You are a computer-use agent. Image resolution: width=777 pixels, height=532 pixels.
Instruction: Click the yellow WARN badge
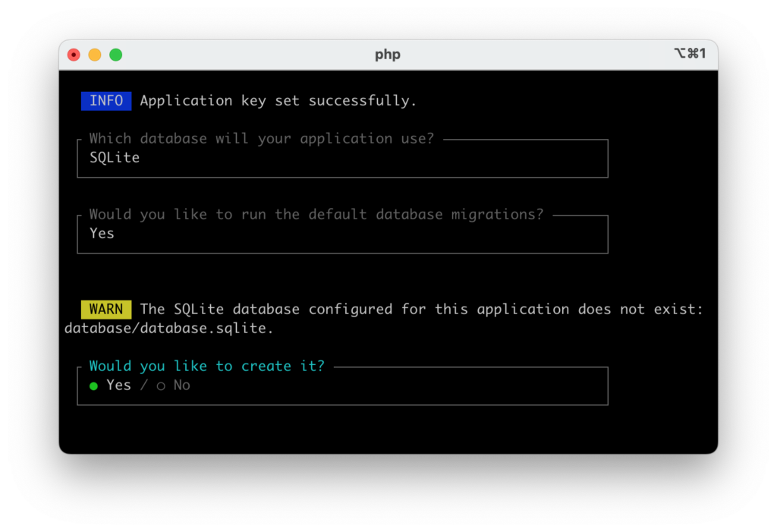tap(106, 310)
